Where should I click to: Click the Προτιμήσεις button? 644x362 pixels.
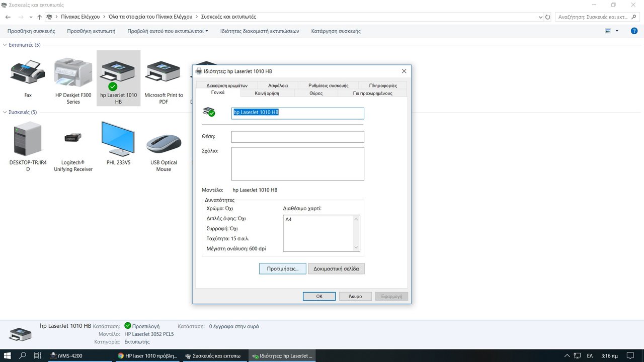pyautogui.click(x=283, y=268)
